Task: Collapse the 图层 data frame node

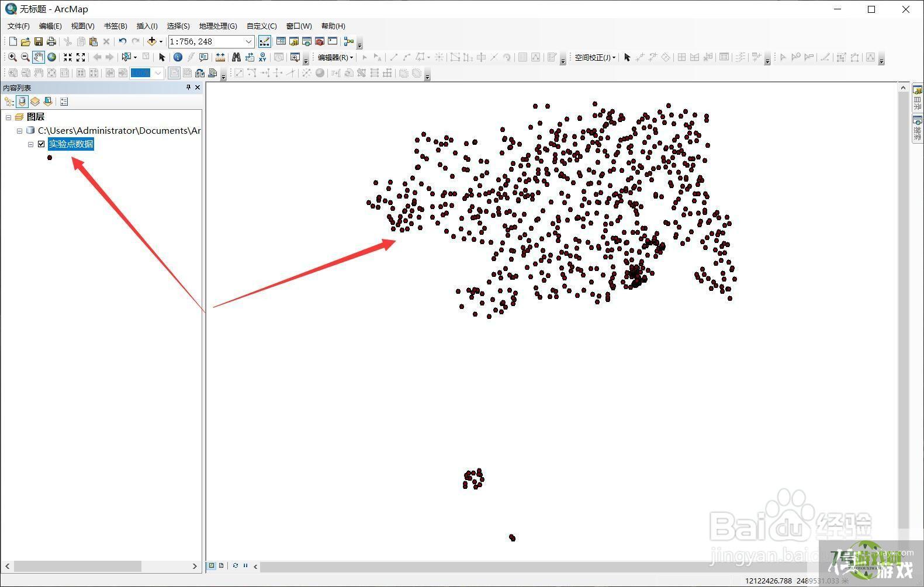Action: 9,117
